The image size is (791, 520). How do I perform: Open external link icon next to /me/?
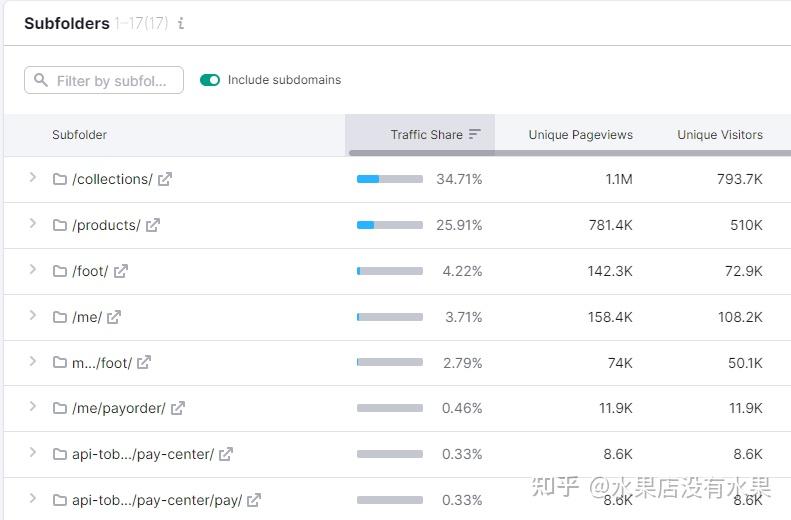point(114,317)
